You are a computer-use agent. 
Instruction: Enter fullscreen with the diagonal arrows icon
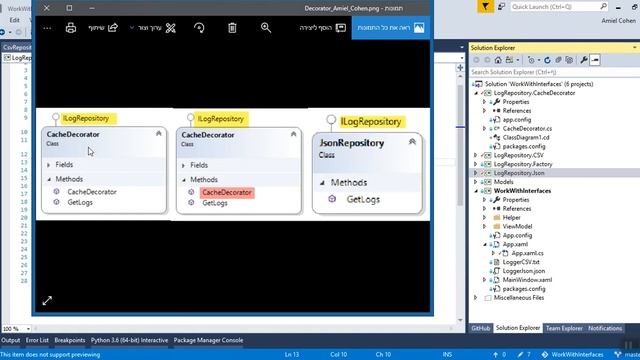47,301
